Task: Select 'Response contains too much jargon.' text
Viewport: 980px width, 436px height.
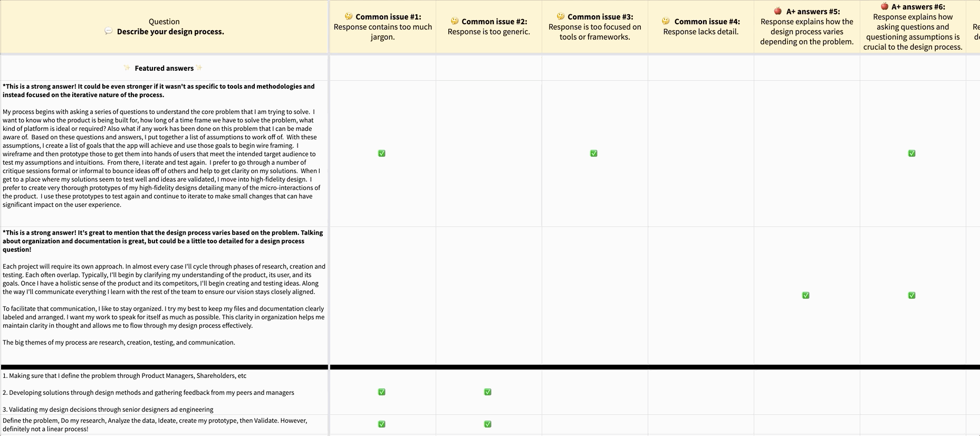Action: pyautogui.click(x=383, y=32)
